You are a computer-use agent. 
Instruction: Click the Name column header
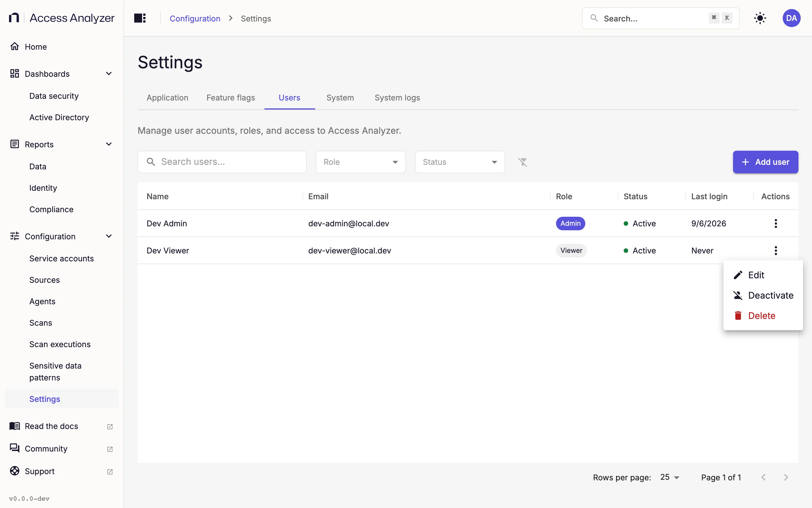(157, 196)
